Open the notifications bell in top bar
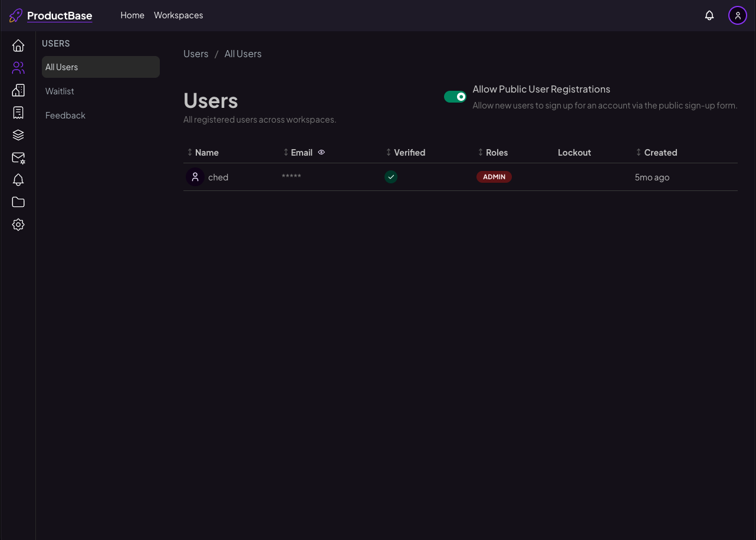 click(x=709, y=15)
